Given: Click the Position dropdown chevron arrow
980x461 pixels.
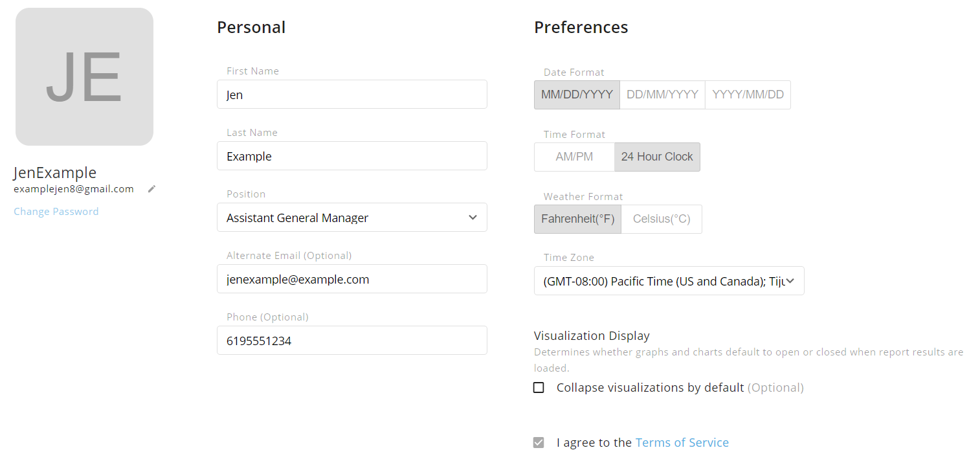Looking at the screenshot, I should click(x=473, y=218).
